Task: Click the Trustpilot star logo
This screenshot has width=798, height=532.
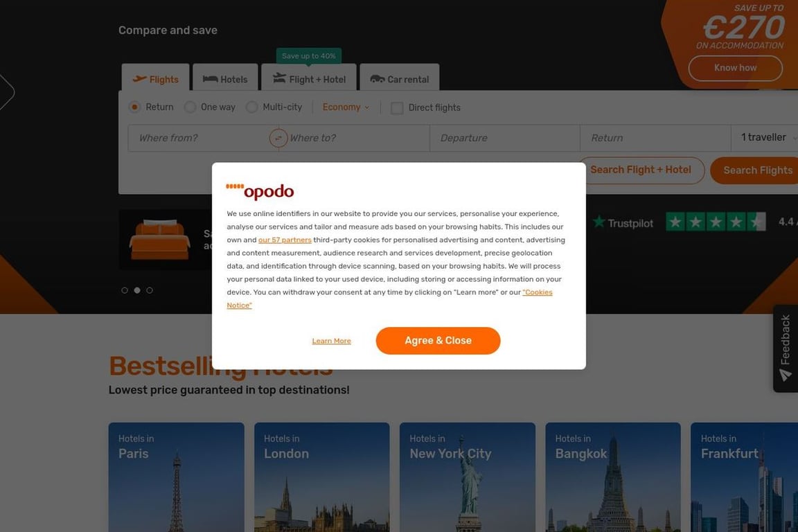Action: tap(599, 222)
